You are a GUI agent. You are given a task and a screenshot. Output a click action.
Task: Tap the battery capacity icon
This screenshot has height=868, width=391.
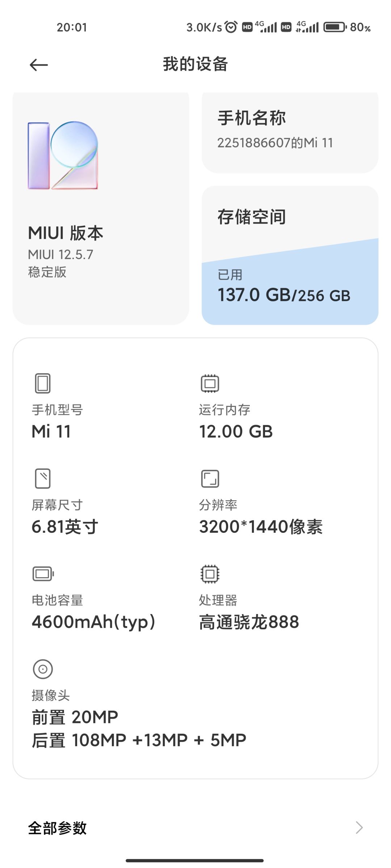43,574
